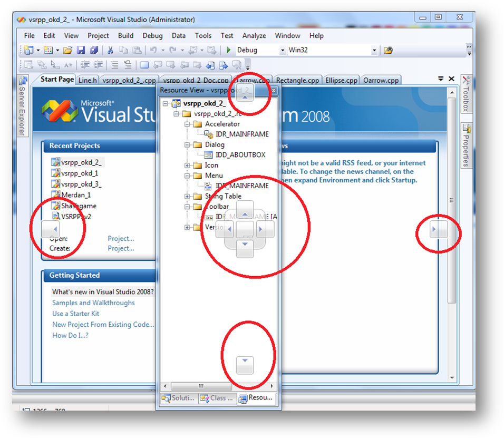Screen dimensions: 504x438
Task: Collapse the Accelerator folder node
Action: tap(187, 124)
